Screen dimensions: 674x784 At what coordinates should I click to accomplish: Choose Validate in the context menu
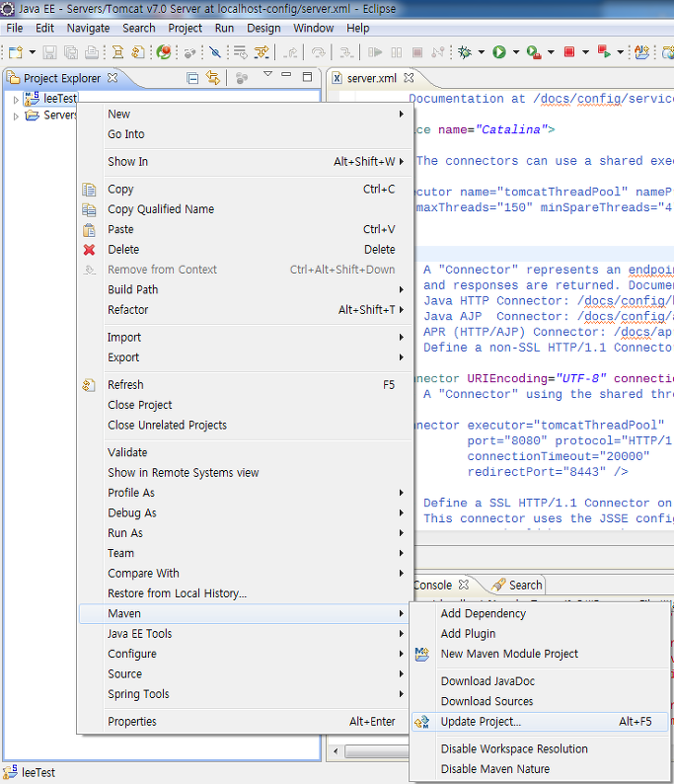point(245,453)
